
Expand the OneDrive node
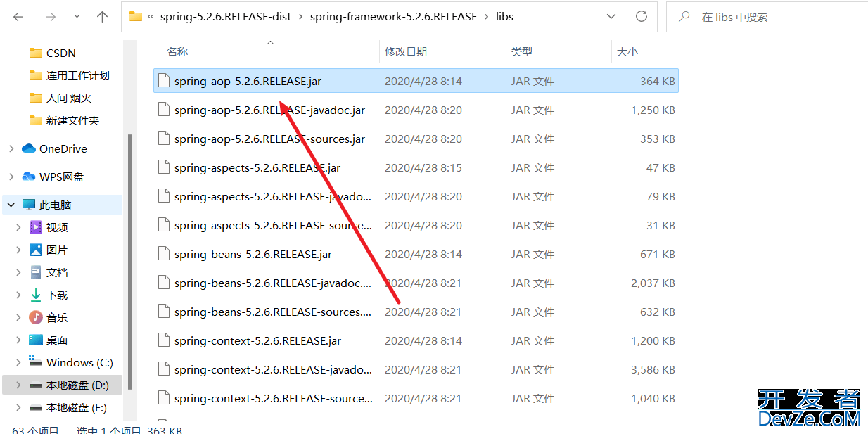[11, 148]
